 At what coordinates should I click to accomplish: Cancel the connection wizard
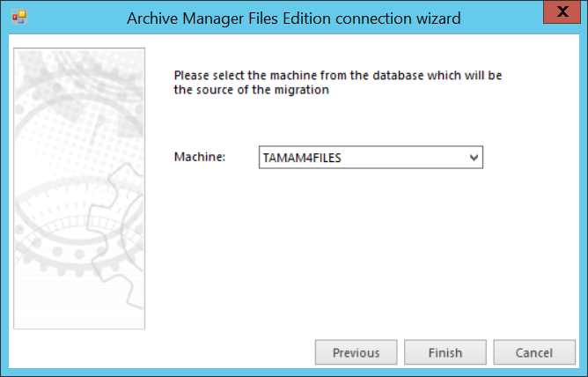[x=534, y=352]
